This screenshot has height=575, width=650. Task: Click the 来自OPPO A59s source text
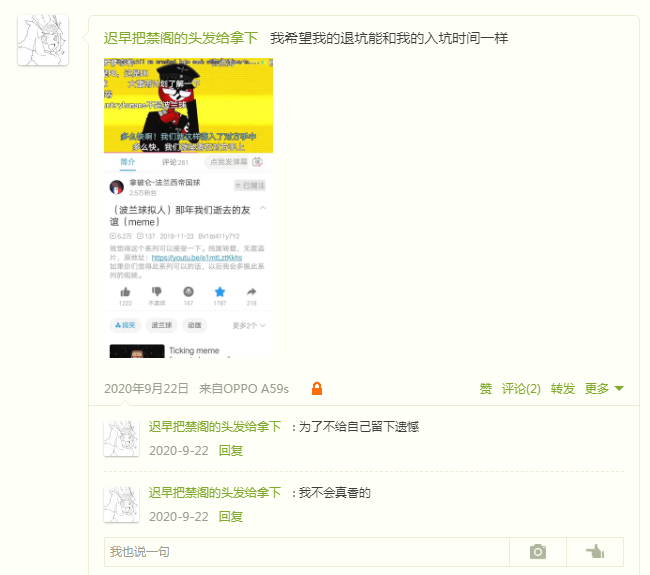coord(244,388)
